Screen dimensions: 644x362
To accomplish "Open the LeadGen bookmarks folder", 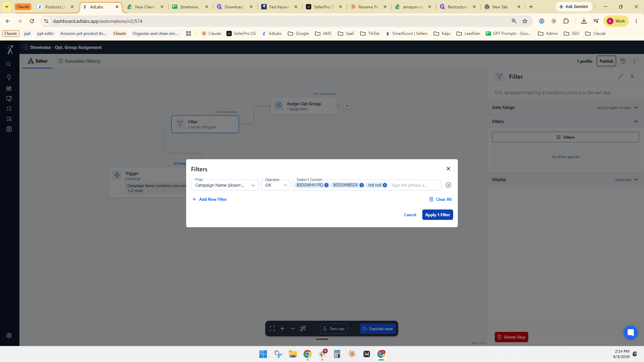I will coord(468,34).
